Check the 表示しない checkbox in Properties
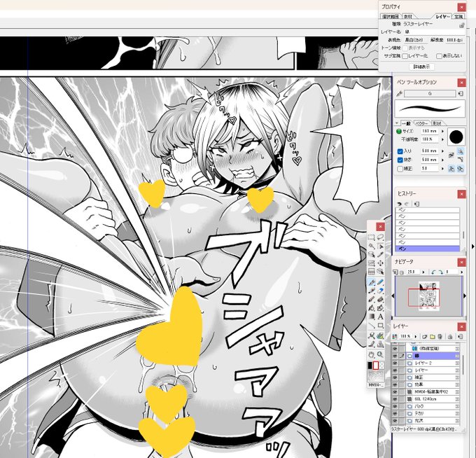 coord(439,56)
